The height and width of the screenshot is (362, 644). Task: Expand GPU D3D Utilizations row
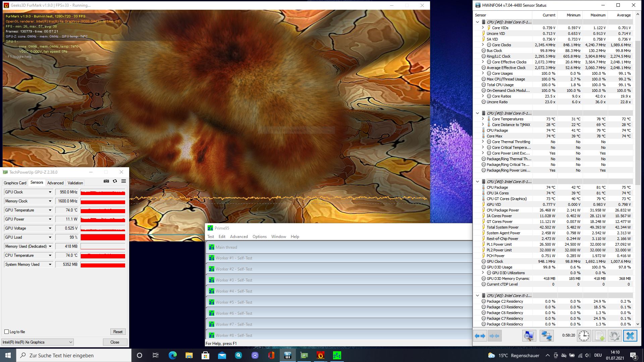[483, 273]
